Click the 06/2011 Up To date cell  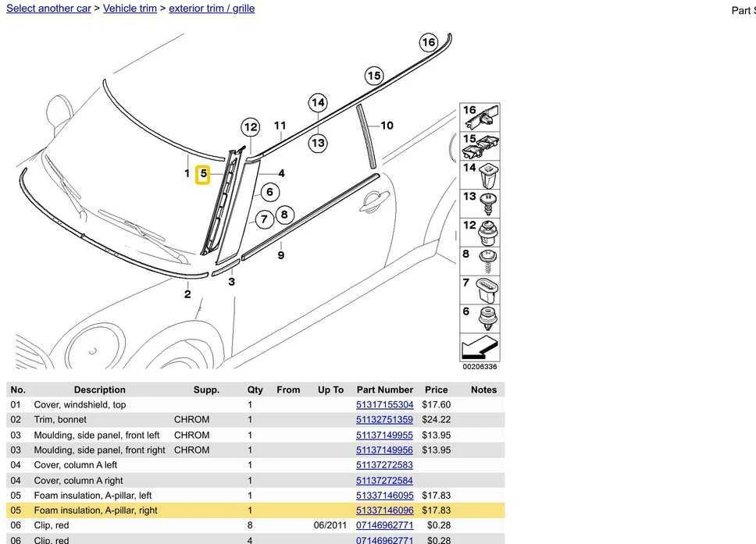point(330,525)
